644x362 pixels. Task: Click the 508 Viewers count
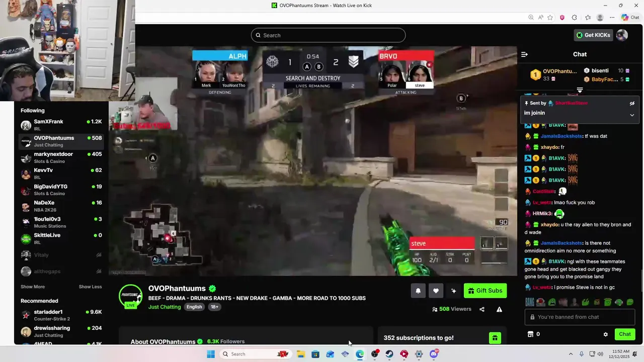pyautogui.click(x=452, y=309)
